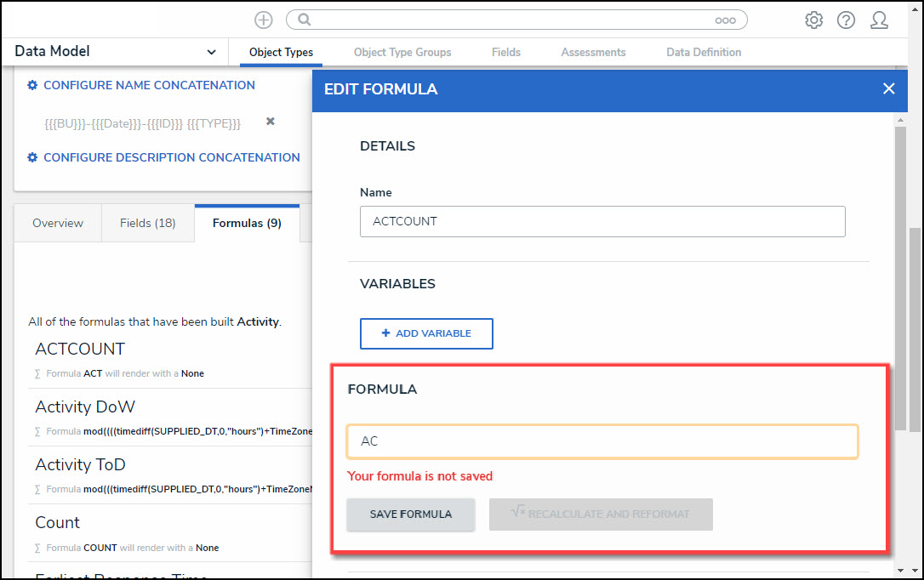Open the Fields top navigation tab

click(x=506, y=52)
